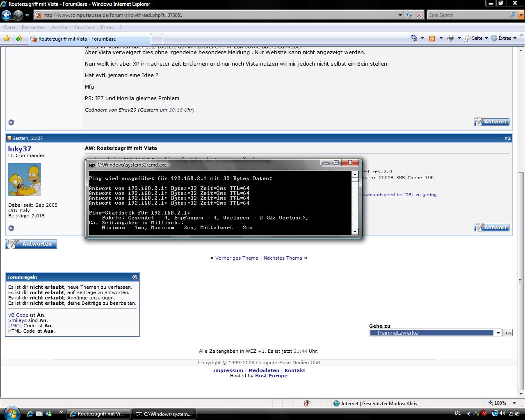The width and height of the screenshot is (525, 420).
Task: Open Favorites Center star icon
Action: click(7, 38)
